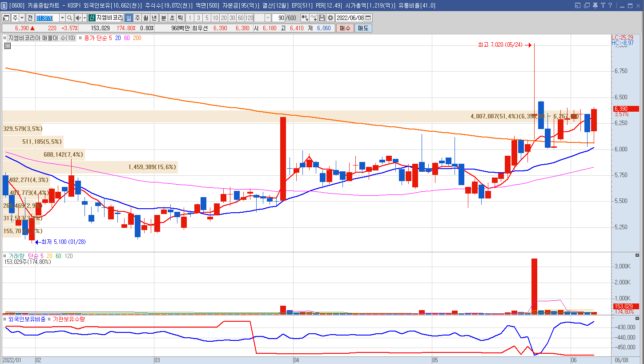Click the speaker sound icon

pos(79,18)
